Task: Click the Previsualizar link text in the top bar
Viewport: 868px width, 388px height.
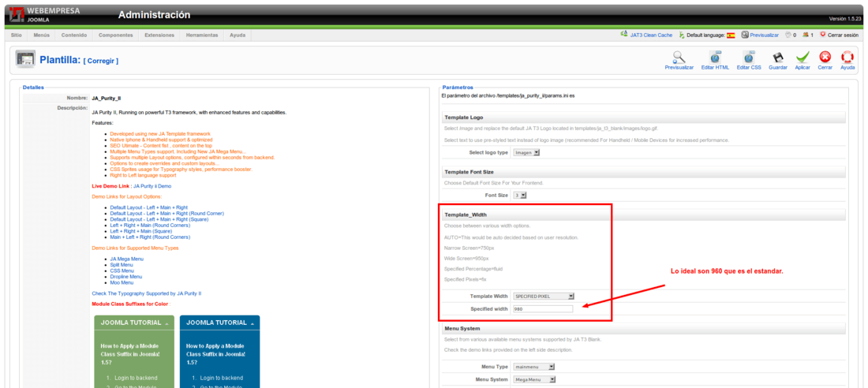Action: coord(765,35)
